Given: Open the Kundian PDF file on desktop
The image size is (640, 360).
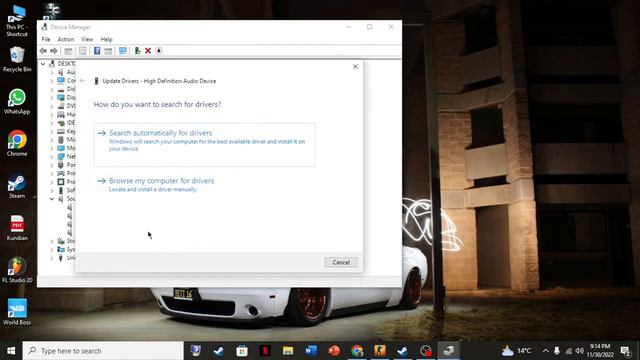Looking at the screenshot, I should click(x=17, y=228).
